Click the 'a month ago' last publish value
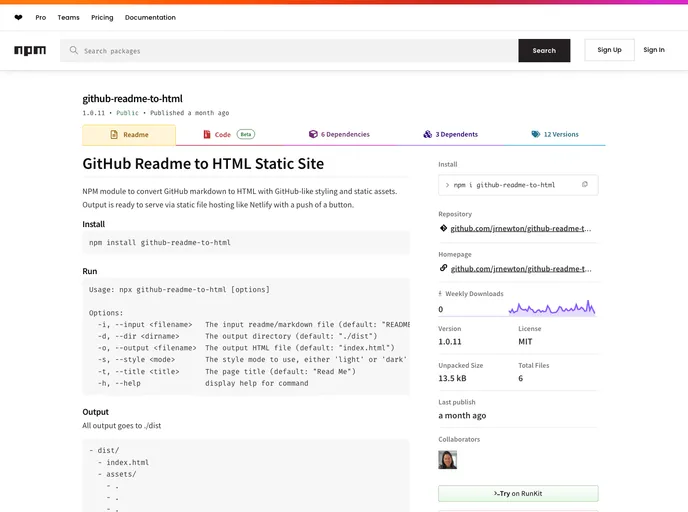Screen dimensions: 688x512 point(462,415)
